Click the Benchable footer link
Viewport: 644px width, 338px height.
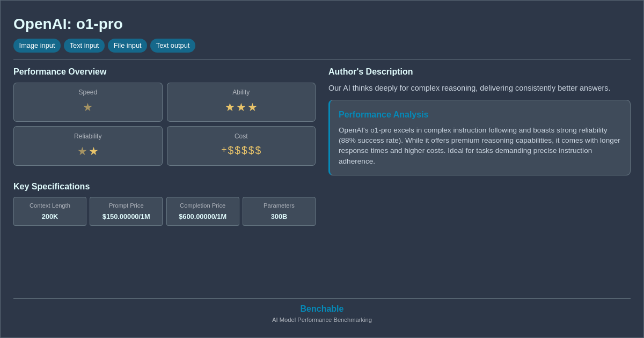pos(321,308)
